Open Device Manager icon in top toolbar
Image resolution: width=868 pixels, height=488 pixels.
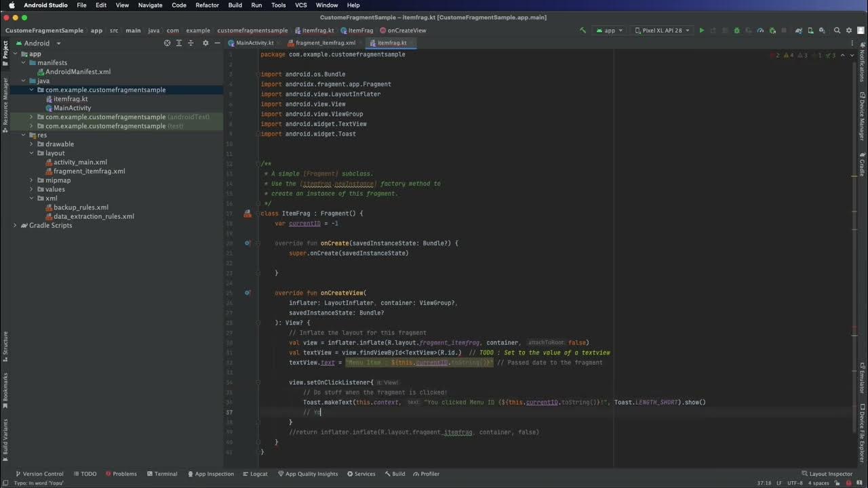(810, 30)
